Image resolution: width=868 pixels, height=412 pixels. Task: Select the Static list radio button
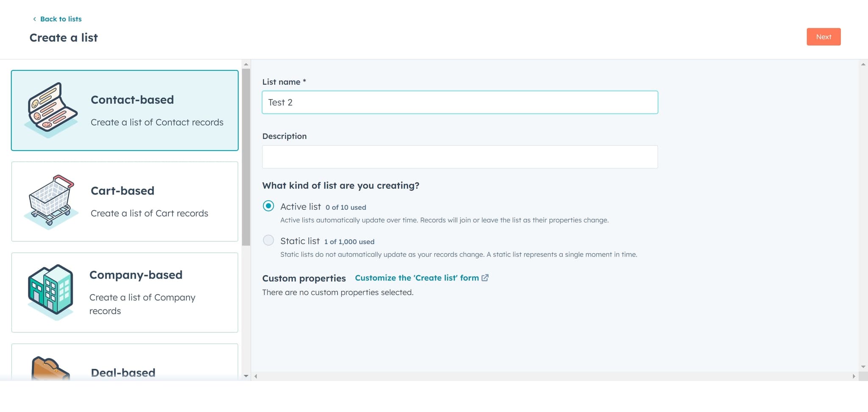pyautogui.click(x=269, y=240)
